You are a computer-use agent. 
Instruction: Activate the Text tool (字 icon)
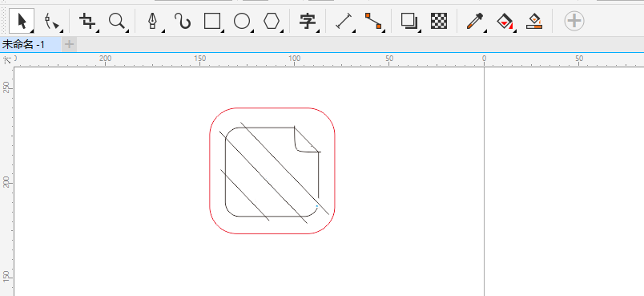pyautogui.click(x=308, y=21)
